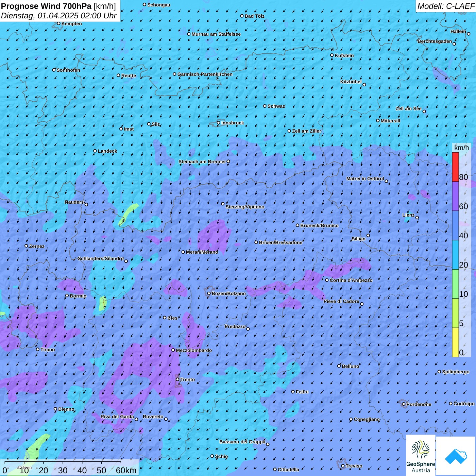
Task: Click the Zell am See label
Action: (408, 108)
